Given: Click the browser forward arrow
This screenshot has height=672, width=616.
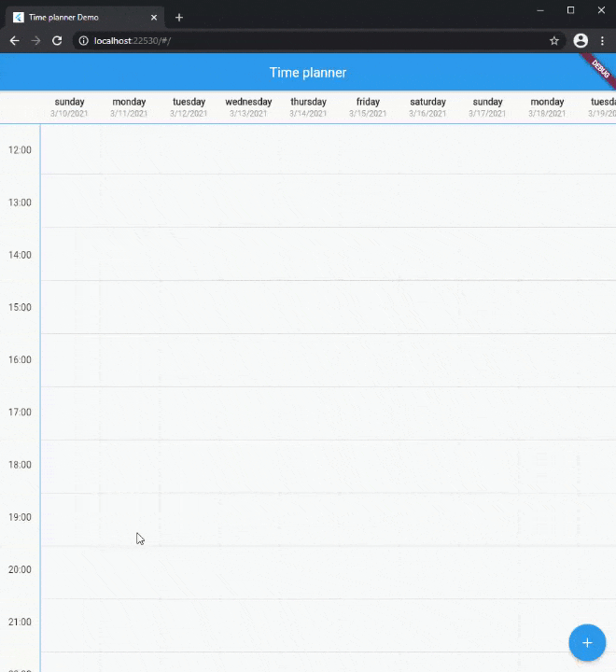Looking at the screenshot, I should [x=35, y=41].
